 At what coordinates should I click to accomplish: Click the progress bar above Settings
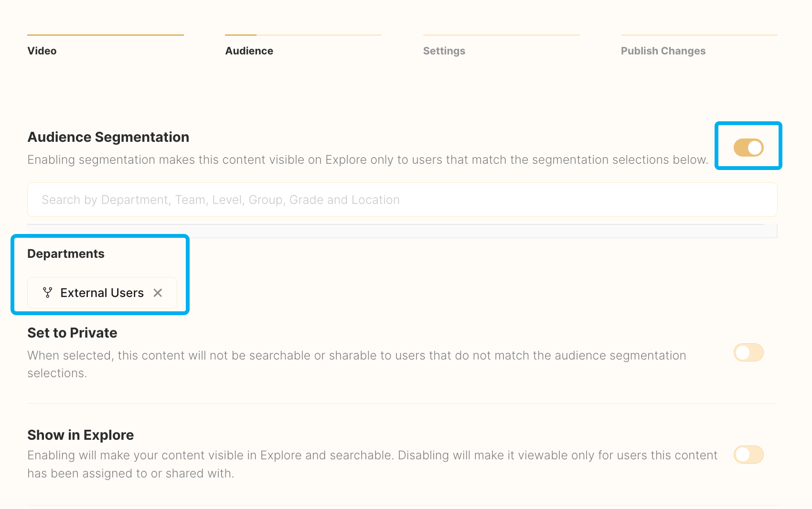[x=501, y=35]
